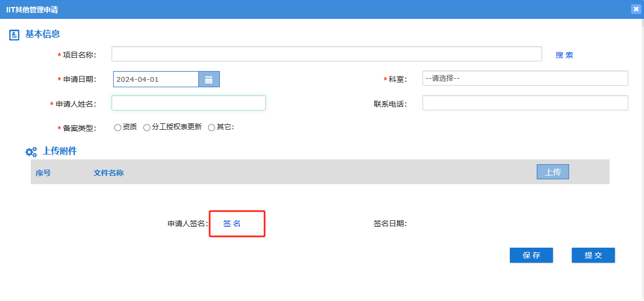This screenshot has width=644, height=301.
Task: Click the 上传附件 gears icon
Action: (31, 152)
